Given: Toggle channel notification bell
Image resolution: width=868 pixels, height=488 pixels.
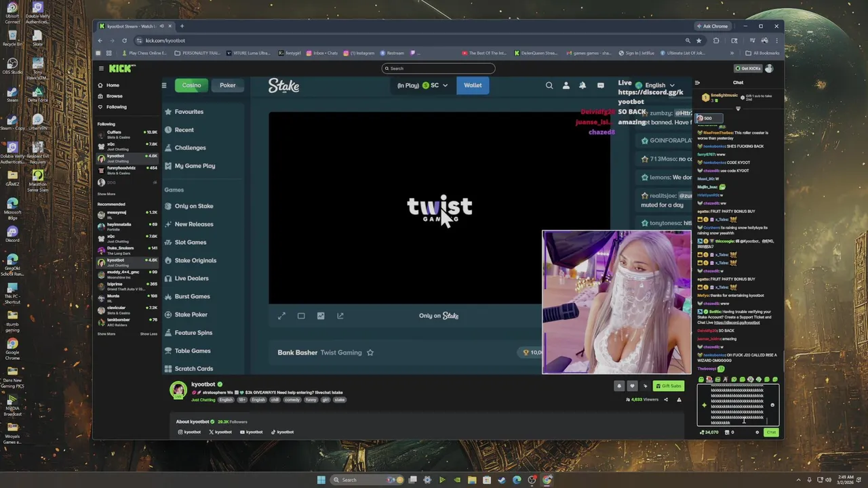Looking at the screenshot, I should pos(618,386).
